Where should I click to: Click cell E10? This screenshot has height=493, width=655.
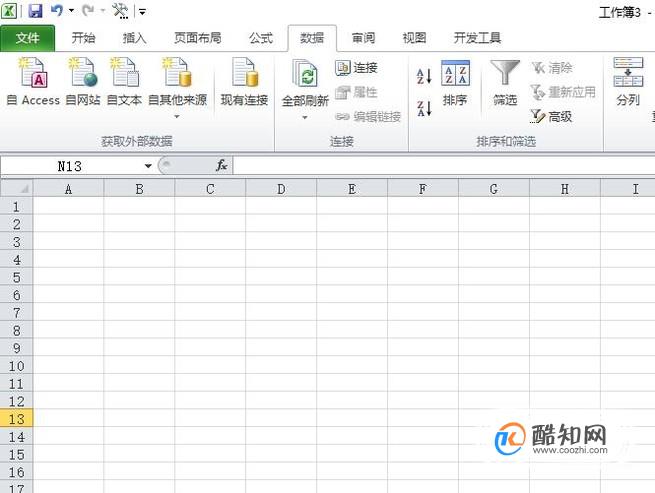(x=352, y=366)
